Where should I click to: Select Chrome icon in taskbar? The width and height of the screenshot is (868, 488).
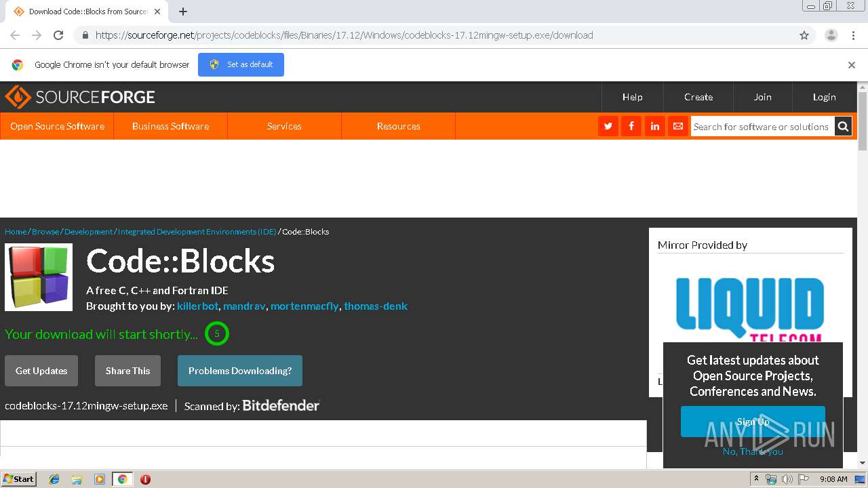(122, 479)
